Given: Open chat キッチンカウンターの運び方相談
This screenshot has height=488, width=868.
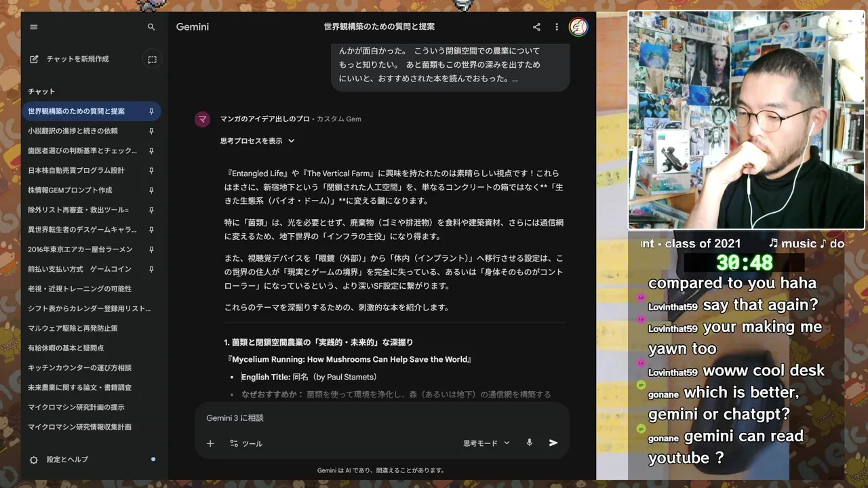Looking at the screenshot, I should point(79,367).
